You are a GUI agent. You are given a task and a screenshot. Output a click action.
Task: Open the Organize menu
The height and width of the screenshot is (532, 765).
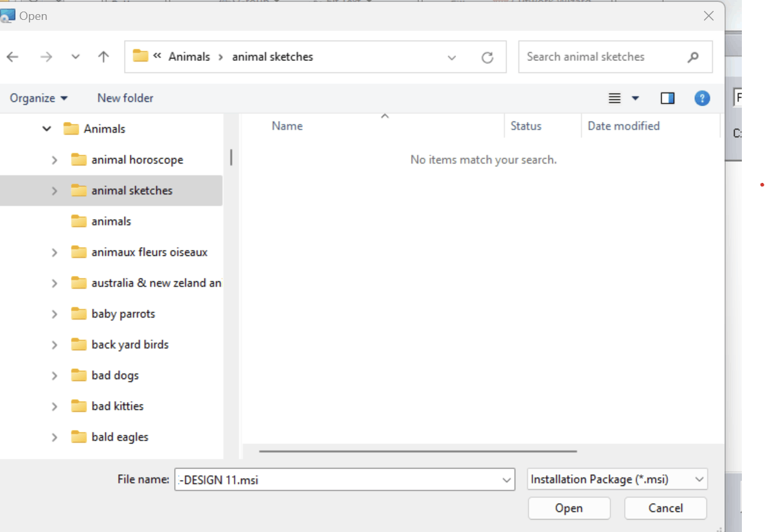pos(39,98)
